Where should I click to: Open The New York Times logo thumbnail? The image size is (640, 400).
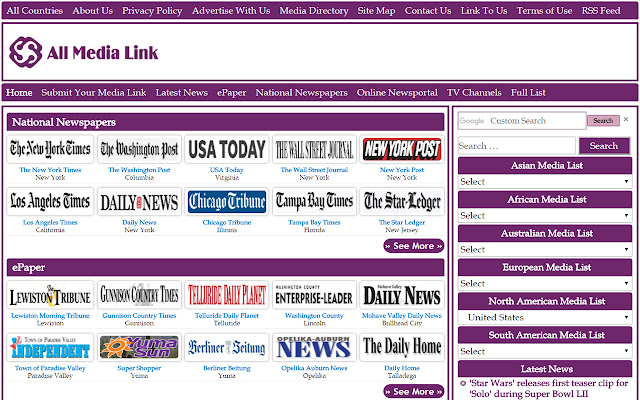(50, 149)
